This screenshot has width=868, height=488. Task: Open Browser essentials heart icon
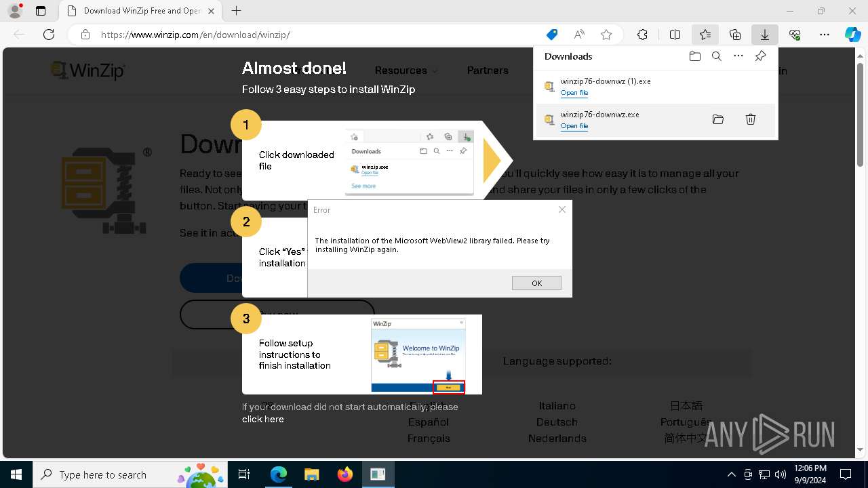point(795,35)
